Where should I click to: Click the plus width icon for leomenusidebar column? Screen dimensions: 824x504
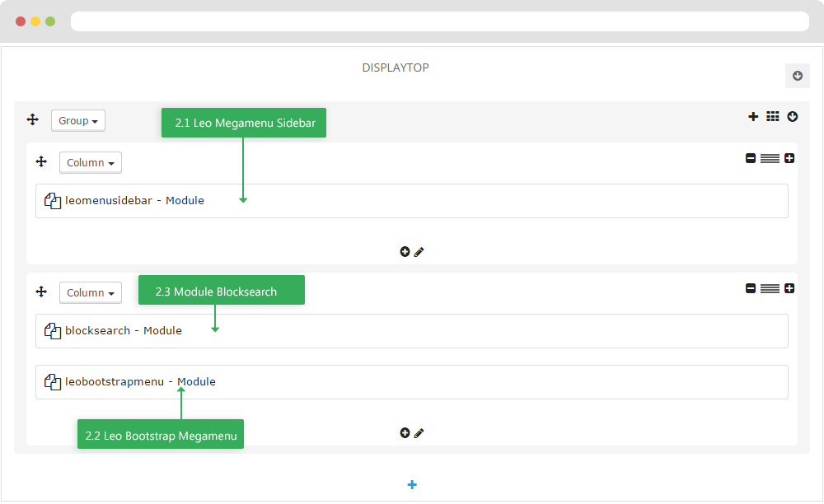[789, 158]
